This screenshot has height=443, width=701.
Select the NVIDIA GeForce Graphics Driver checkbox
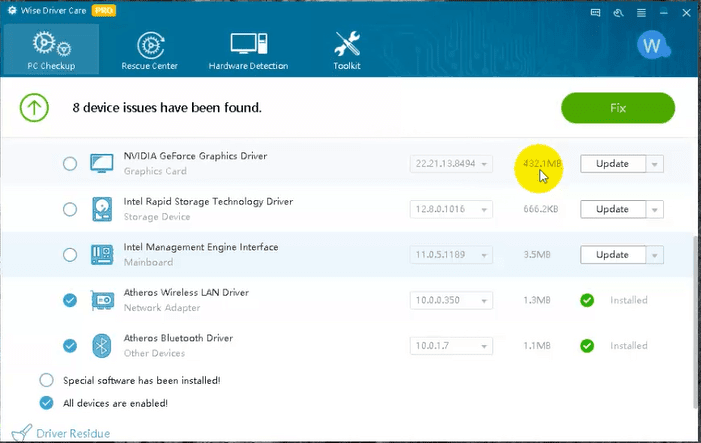pos(70,164)
